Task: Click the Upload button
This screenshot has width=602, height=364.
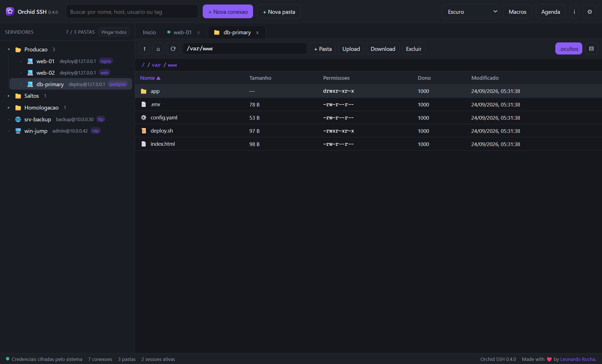Action: 351,49
